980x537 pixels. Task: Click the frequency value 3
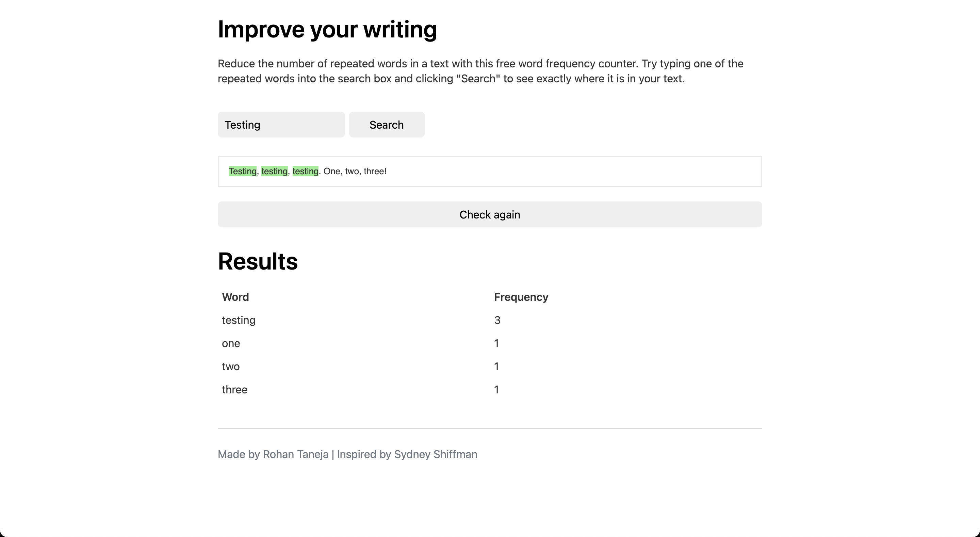click(497, 320)
